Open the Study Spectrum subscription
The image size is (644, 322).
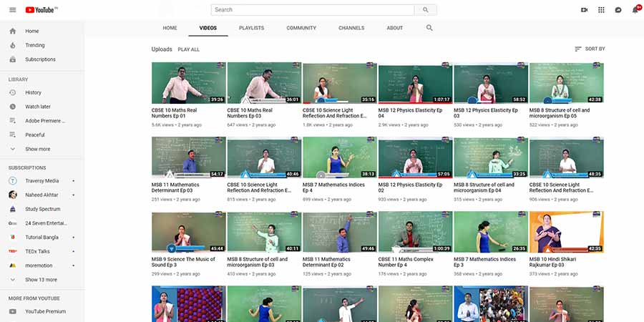tap(42, 209)
